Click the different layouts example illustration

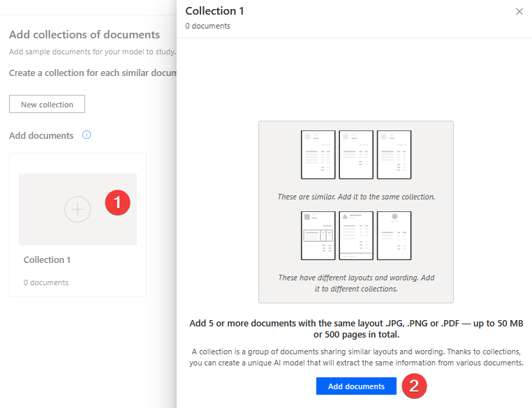(356, 236)
